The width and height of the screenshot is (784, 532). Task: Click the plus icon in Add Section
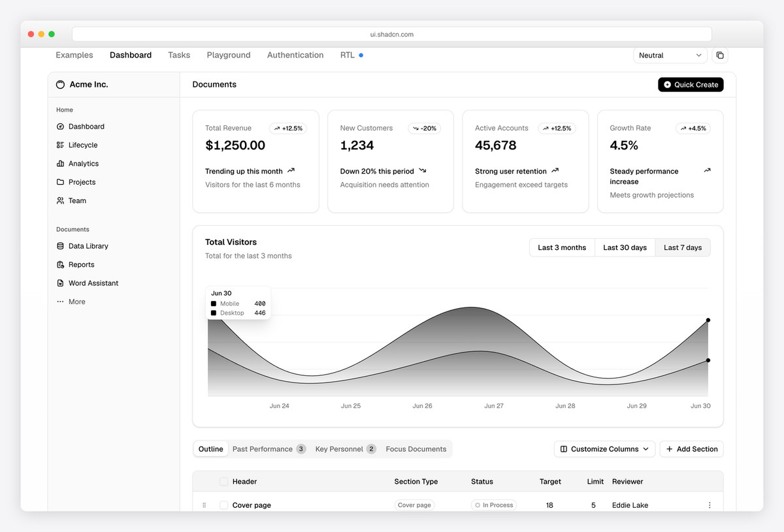pos(669,449)
